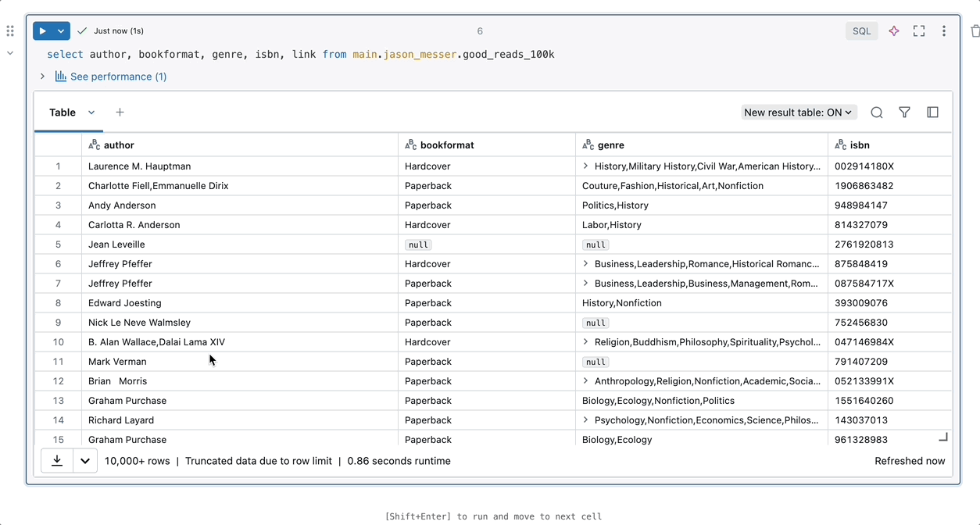
Task: Expand genre cell in row 1
Action: pos(585,166)
